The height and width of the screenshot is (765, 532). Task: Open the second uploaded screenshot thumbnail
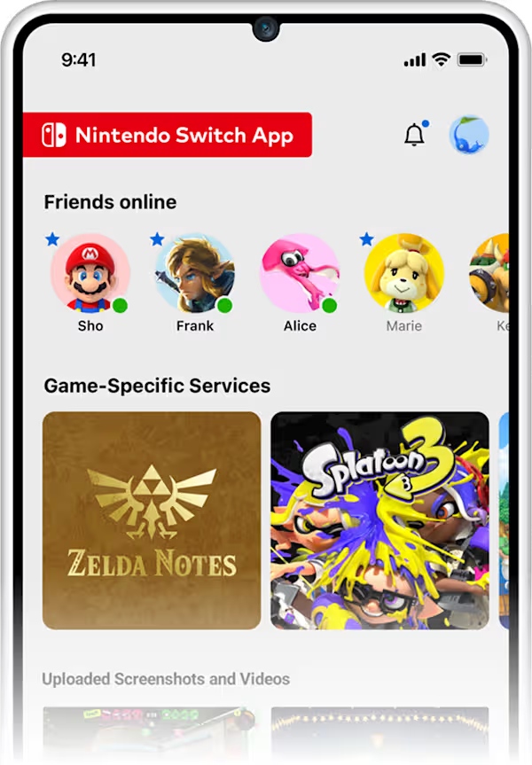tap(379, 732)
